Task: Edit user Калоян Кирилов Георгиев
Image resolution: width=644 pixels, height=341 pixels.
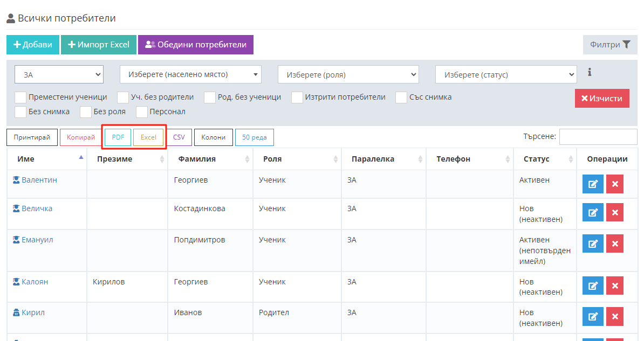Action: pyautogui.click(x=593, y=286)
